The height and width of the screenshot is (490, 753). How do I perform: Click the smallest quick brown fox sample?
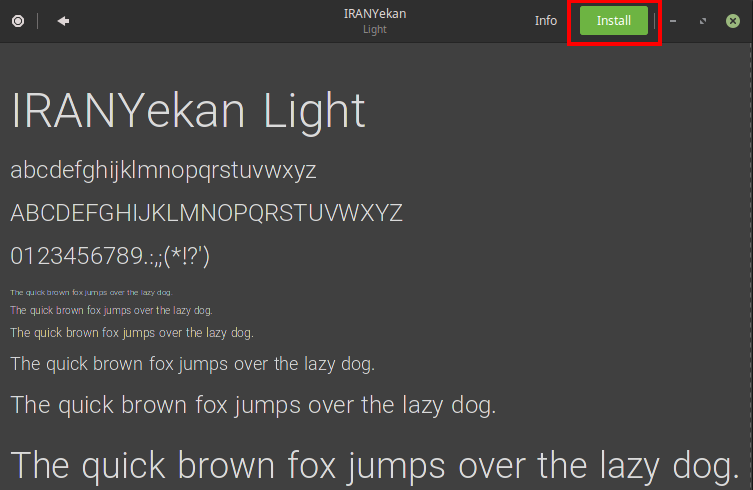[90, 293]
